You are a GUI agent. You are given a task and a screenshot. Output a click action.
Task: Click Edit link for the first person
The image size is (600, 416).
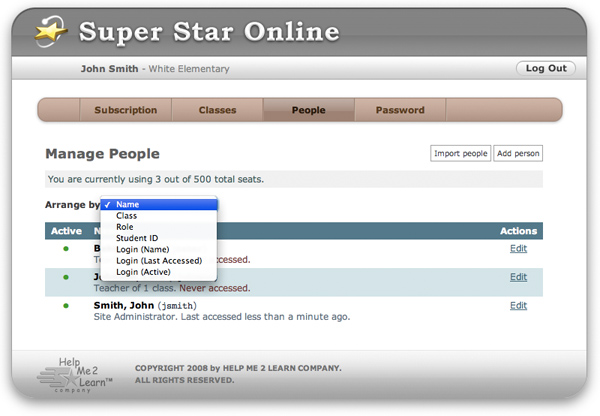pyautogui.click(x=518, y=248)
